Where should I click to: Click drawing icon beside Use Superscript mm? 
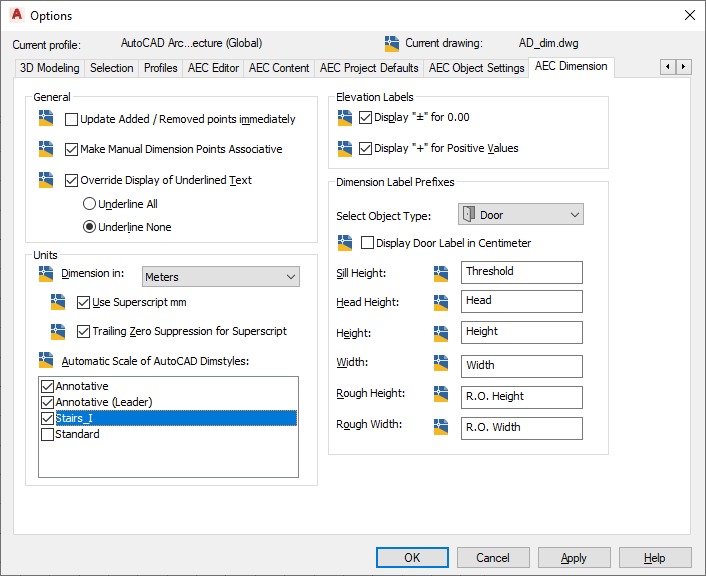pyautogui.click(x=58, y=302)
